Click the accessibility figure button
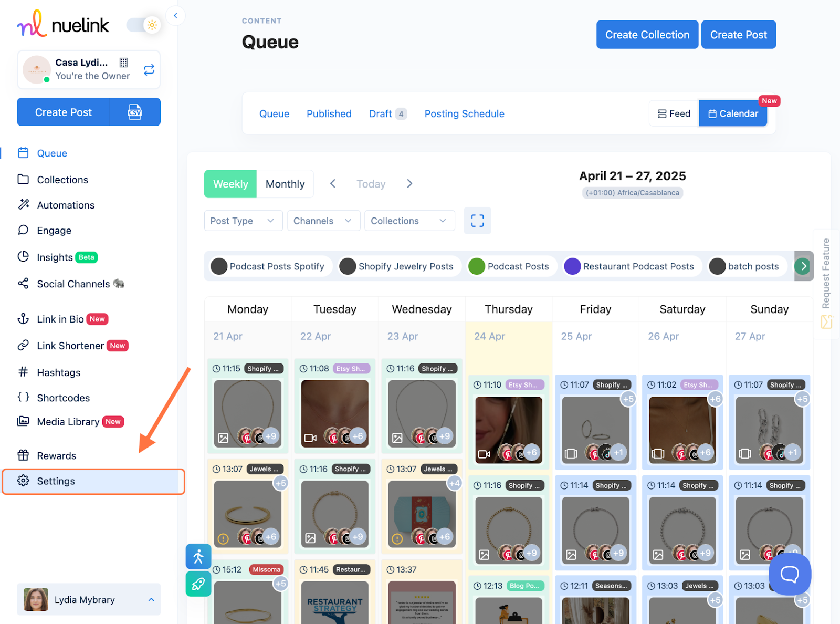The height and width of the screenshot is (624, 840). pyautogui.click(x=198, y=556)
